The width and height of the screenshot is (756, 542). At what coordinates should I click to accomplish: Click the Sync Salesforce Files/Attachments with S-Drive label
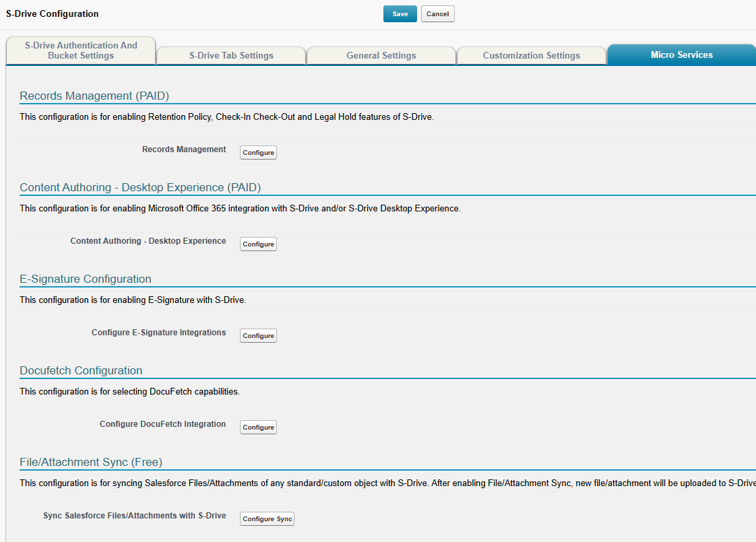(134, 516)
